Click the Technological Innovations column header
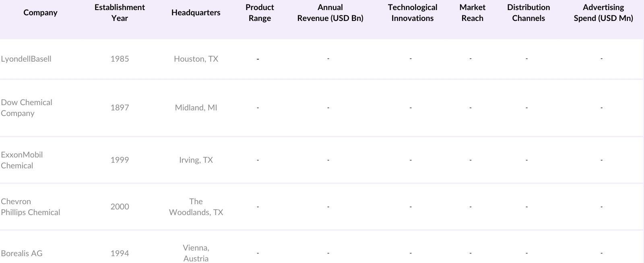Image resolution: width=644 pixels, height=263 pixels. (x=412, y=12)
